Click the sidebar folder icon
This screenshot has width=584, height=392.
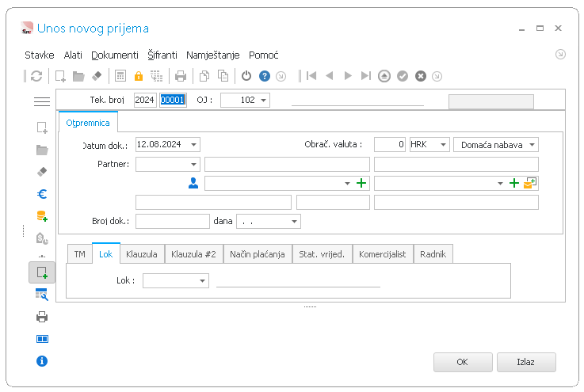point(42,150)
